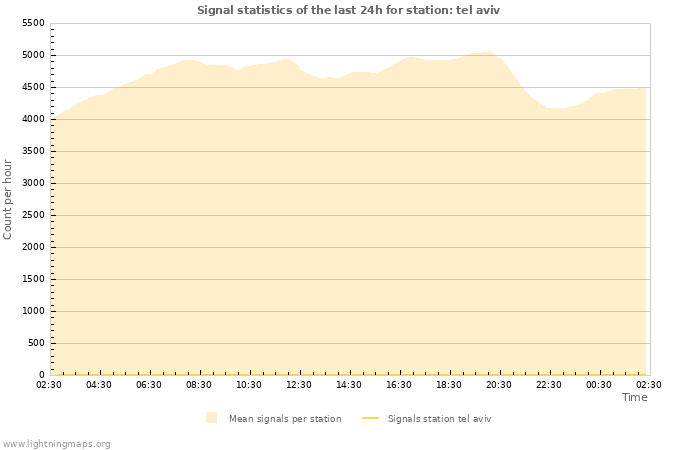The height and width of the screenshot is (450, 700).
Task: Click the 5000 value on the y-axis
Action: 33,56
